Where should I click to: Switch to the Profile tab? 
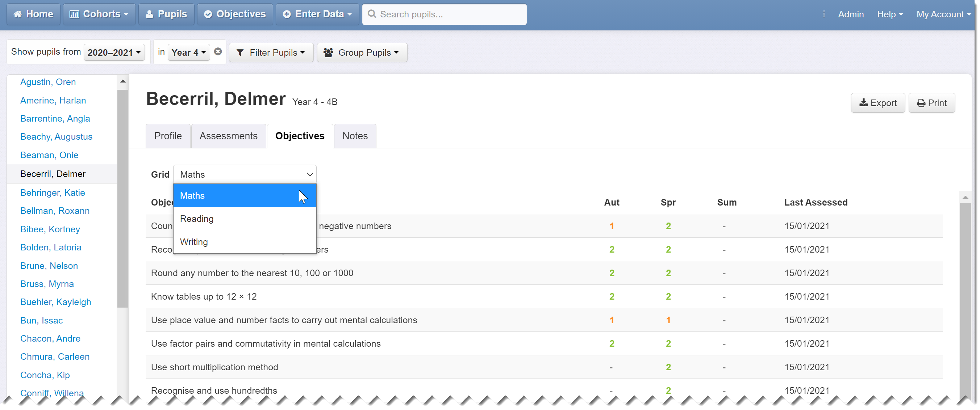coord(168,136)
